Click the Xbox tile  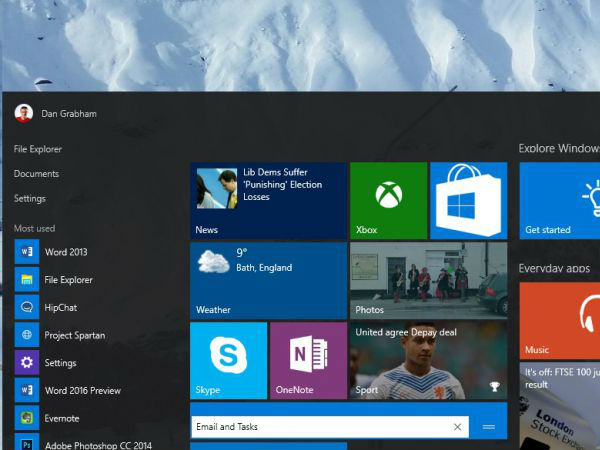point(388,201)
